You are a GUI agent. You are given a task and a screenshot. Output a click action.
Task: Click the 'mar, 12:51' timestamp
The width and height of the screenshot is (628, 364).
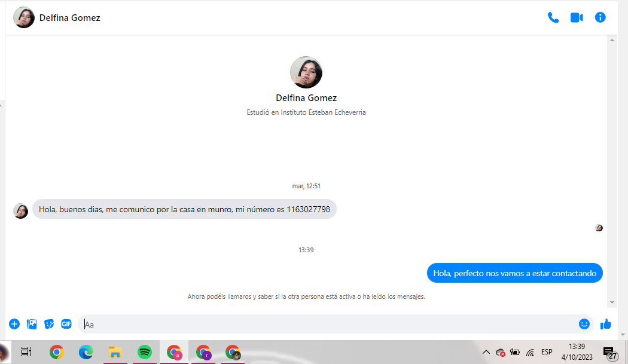(x=306, y=186)
